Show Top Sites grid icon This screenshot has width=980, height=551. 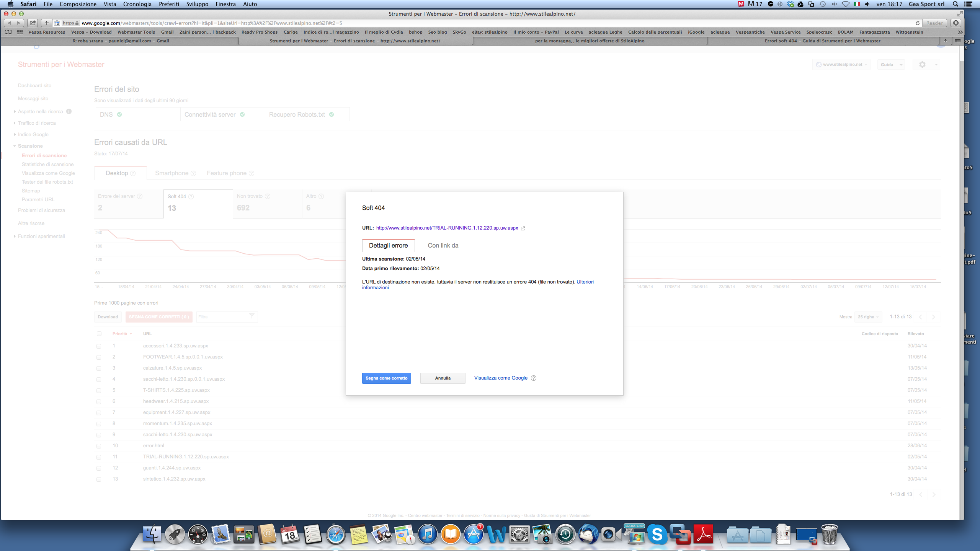(x=20, y=32)
